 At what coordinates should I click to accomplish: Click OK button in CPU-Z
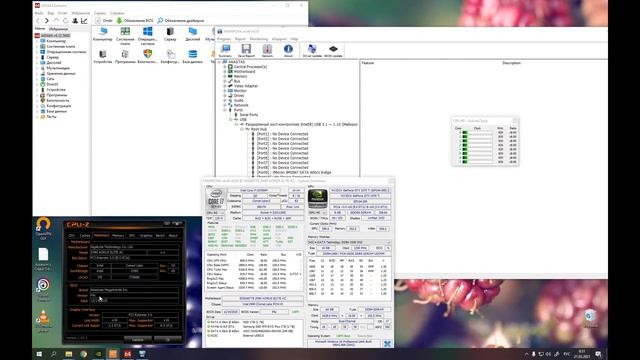click(x=168, y=339)
